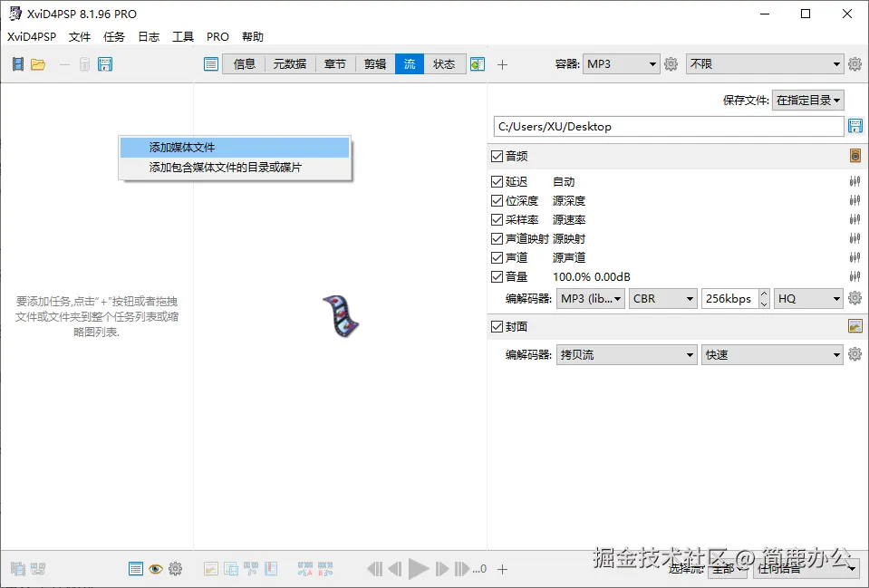Screen dimensions: 869x588
Task: Switch to the 剪辑 tab
Action: pos(375,64)
